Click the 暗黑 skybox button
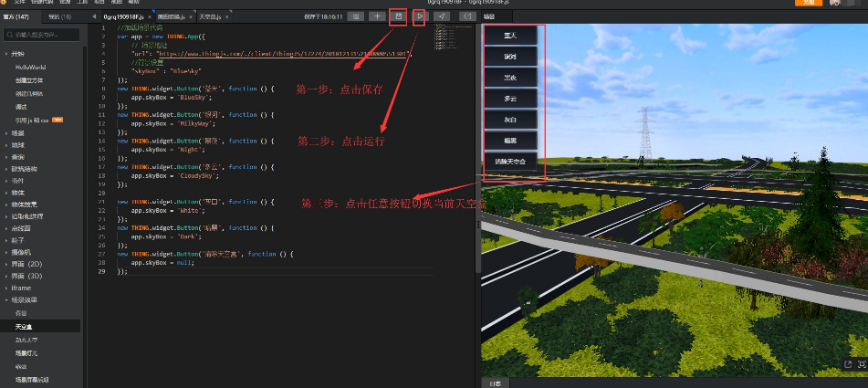This screenshot has width=868, height=388. click(x=510, y=141)
